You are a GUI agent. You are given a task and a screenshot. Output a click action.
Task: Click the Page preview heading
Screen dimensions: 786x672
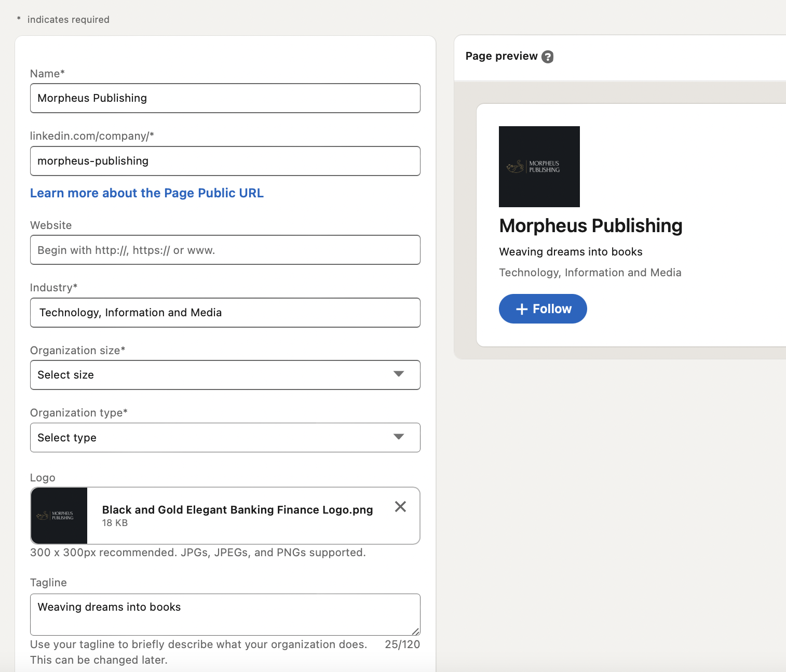click(x=502, y=56)
